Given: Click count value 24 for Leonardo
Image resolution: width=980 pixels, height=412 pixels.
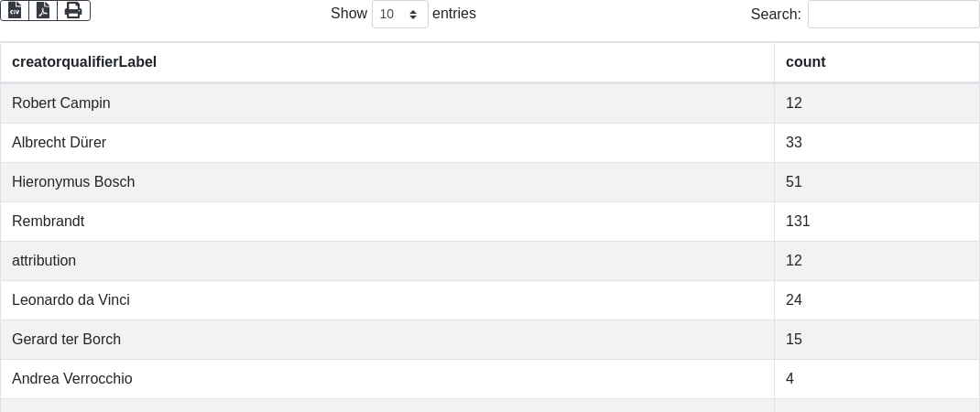Looking at the screenshot, I should point(794,300).
